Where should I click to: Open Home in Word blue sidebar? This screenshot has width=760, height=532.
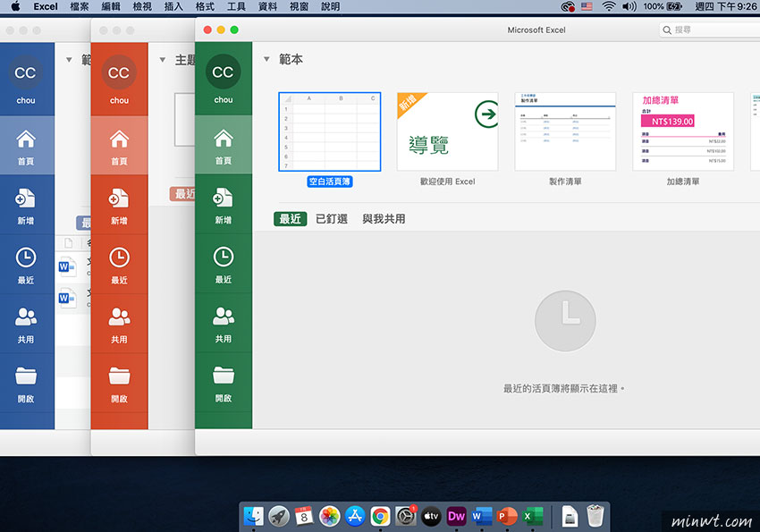[26, 146]
